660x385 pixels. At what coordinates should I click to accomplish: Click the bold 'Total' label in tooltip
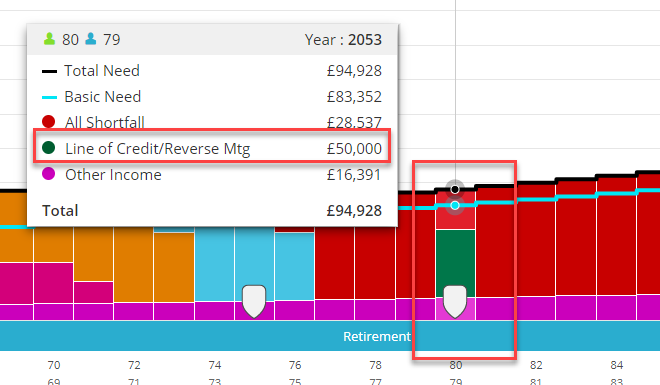(x=60, y=210)
